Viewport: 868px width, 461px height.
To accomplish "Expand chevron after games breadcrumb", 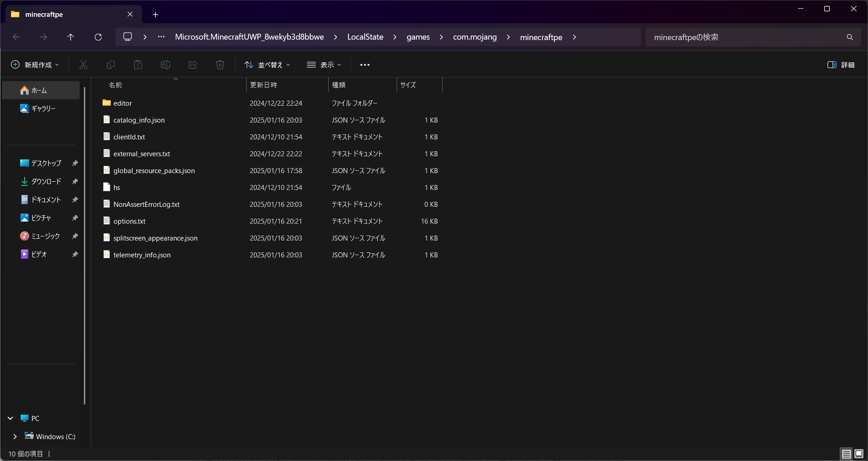I will pyautogui.click(x=441, y=37).
